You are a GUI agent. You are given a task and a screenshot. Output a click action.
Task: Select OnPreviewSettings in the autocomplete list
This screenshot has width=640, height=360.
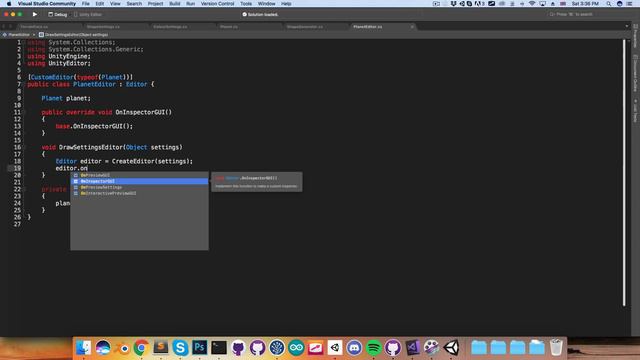pos(139,187)
